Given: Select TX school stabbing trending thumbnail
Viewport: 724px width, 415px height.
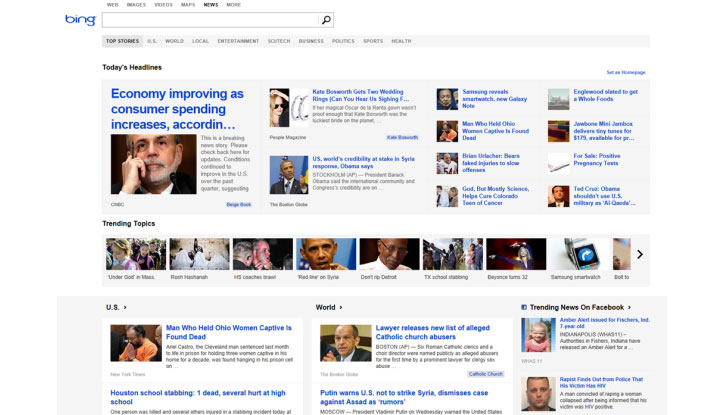Looking at the screenshot, I should click(452, 254).
